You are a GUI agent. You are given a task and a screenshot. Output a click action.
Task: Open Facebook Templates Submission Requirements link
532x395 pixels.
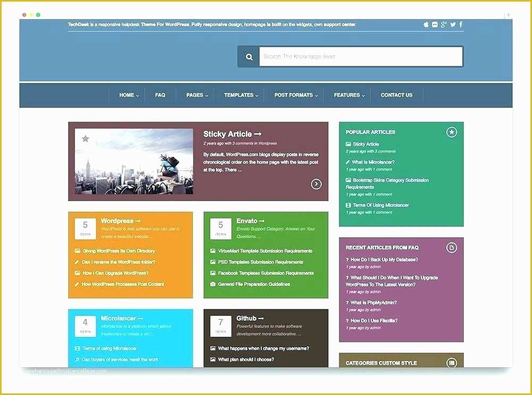click(266, 273)
